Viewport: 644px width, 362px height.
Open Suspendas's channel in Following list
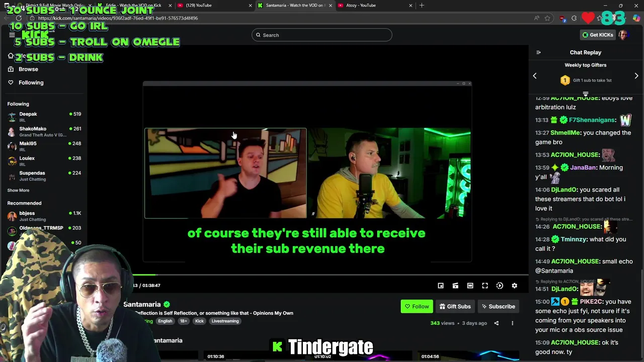(x=44, y=175)
